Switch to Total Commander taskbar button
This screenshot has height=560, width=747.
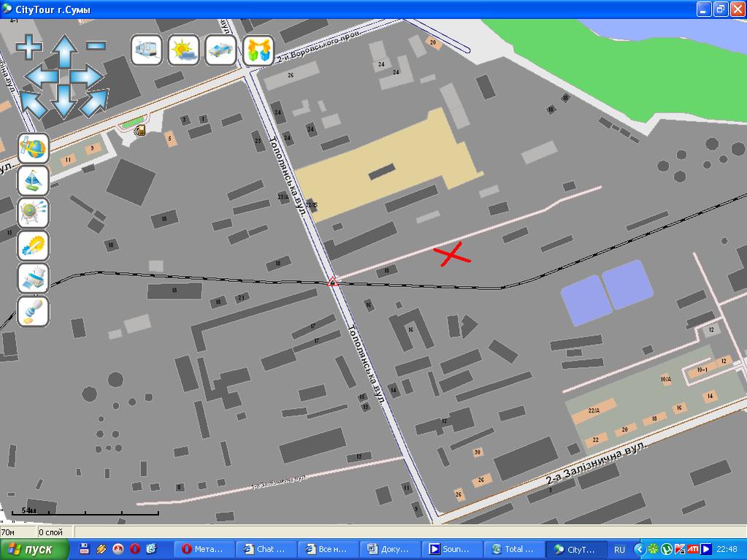pyautogui.click(x=518, y=550)
